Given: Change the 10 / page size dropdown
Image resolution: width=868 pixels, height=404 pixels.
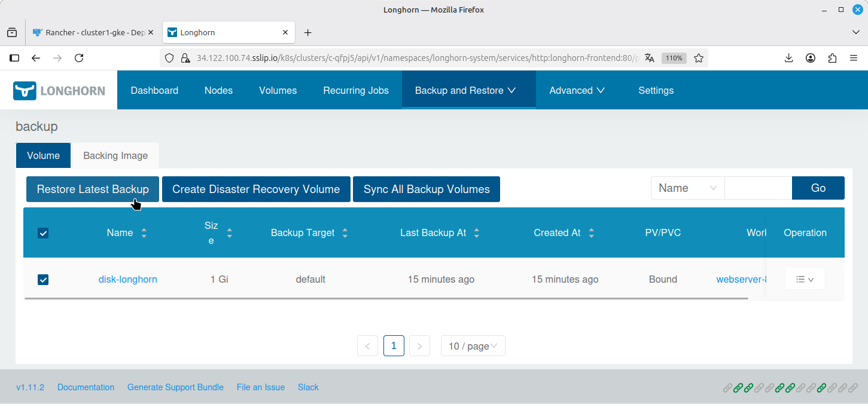Looking at the screenshot, I should pos(473,346).
